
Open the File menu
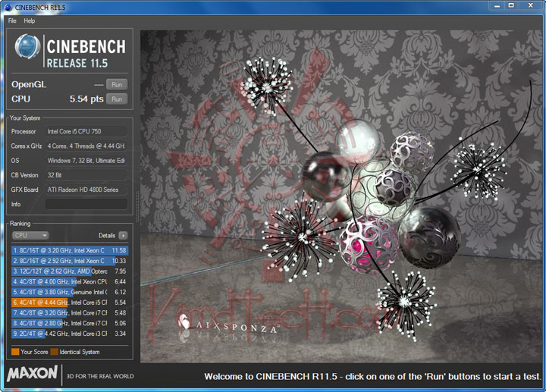12,21
